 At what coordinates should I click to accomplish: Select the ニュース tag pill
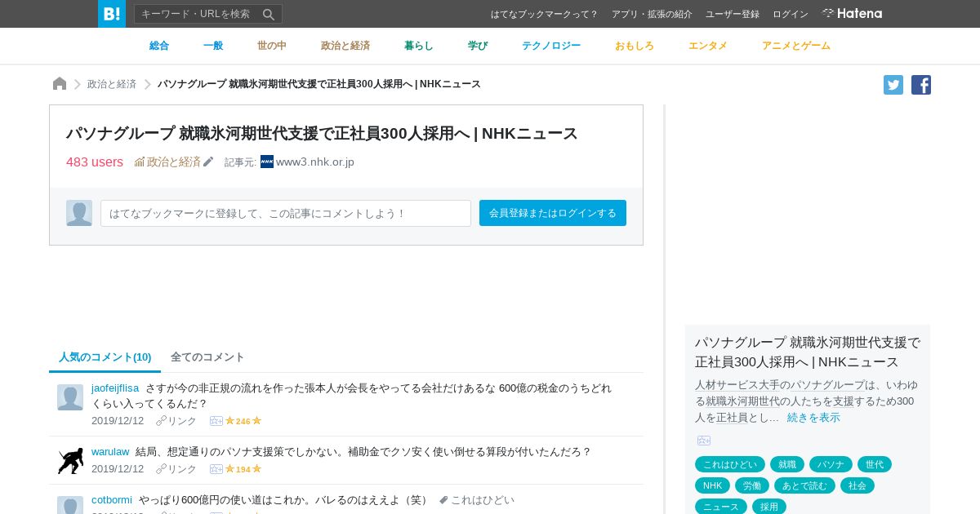(721, 507)
